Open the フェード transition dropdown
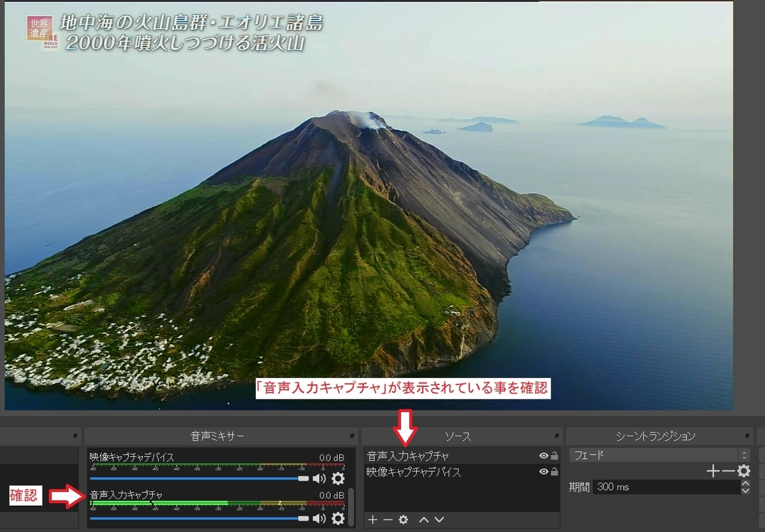The width and height of the screenshot is (765, 532). point(660,456)
